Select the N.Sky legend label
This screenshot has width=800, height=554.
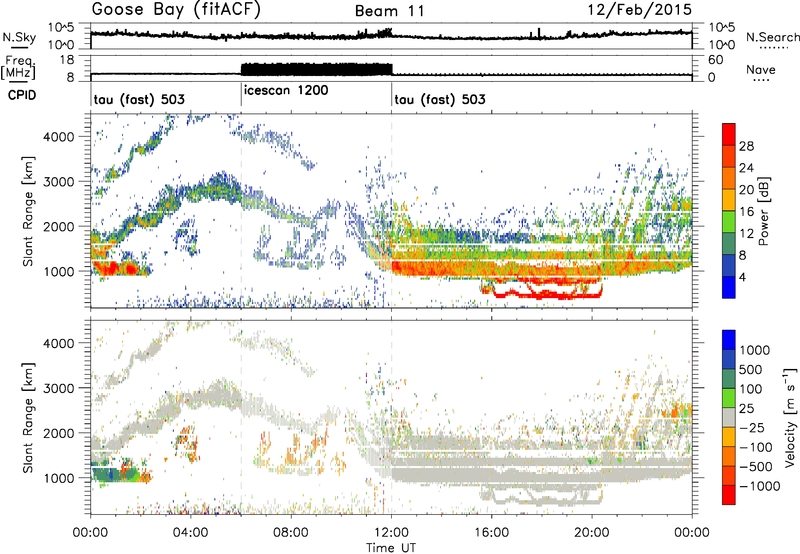[x=19, y=37]
